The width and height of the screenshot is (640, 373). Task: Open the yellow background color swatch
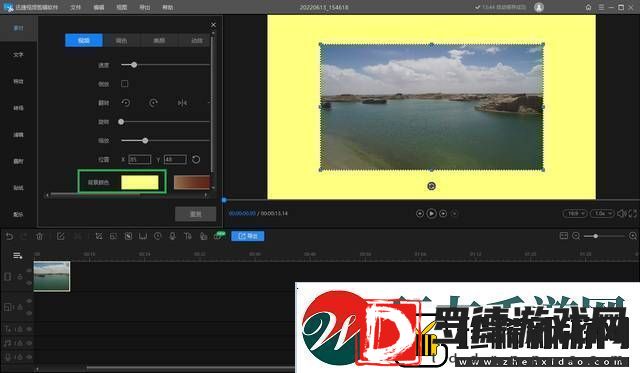(140, 182)
